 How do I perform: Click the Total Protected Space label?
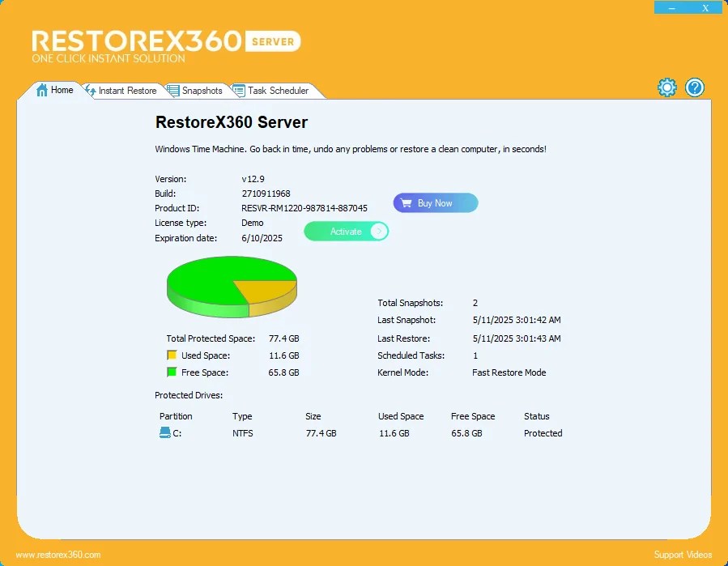click(x=211, y=338)
